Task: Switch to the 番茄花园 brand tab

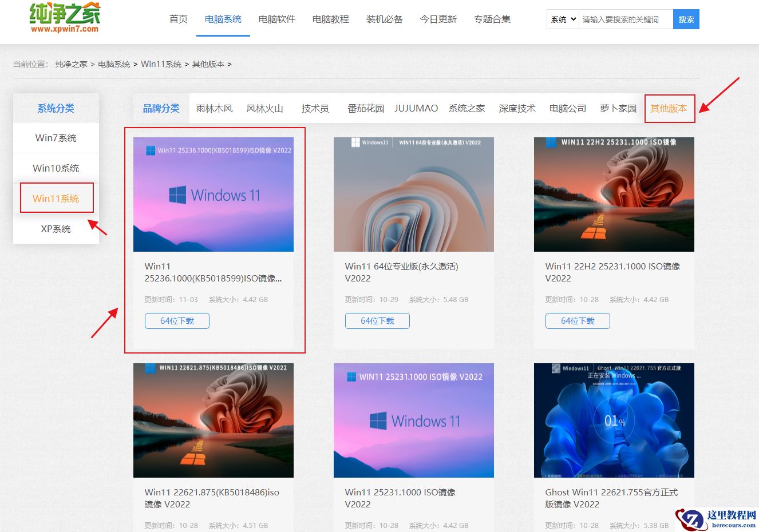Action: (x=366, y=108)
